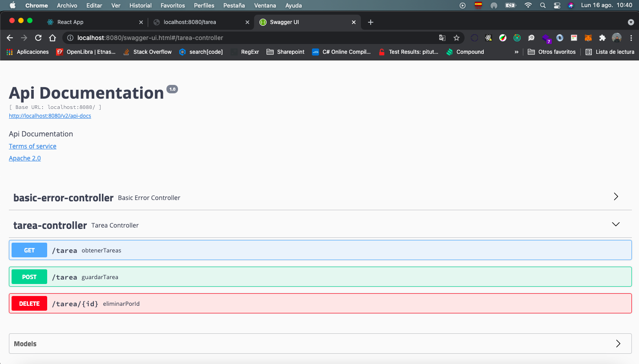Close the React App tab
Screen dimensions: 639x364
(141, 22)
